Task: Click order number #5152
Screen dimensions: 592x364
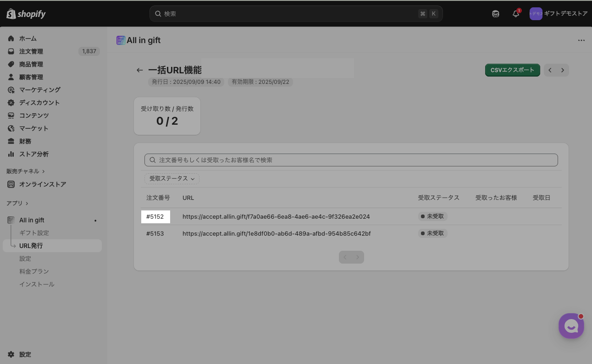Action: [x=155, y=216]
